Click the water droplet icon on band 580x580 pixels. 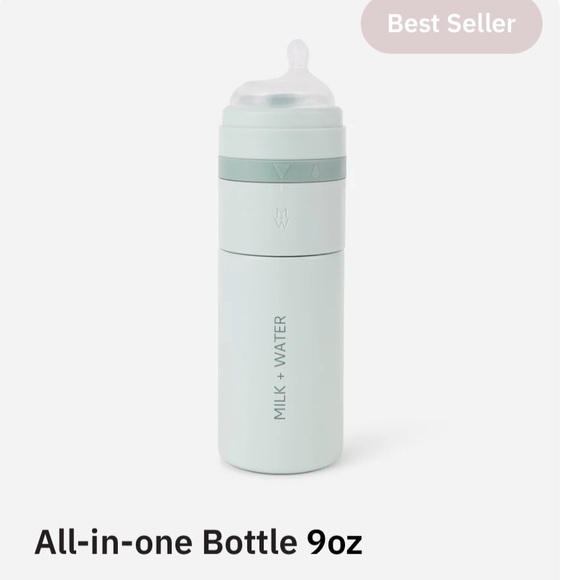click(x=315, y=172)
